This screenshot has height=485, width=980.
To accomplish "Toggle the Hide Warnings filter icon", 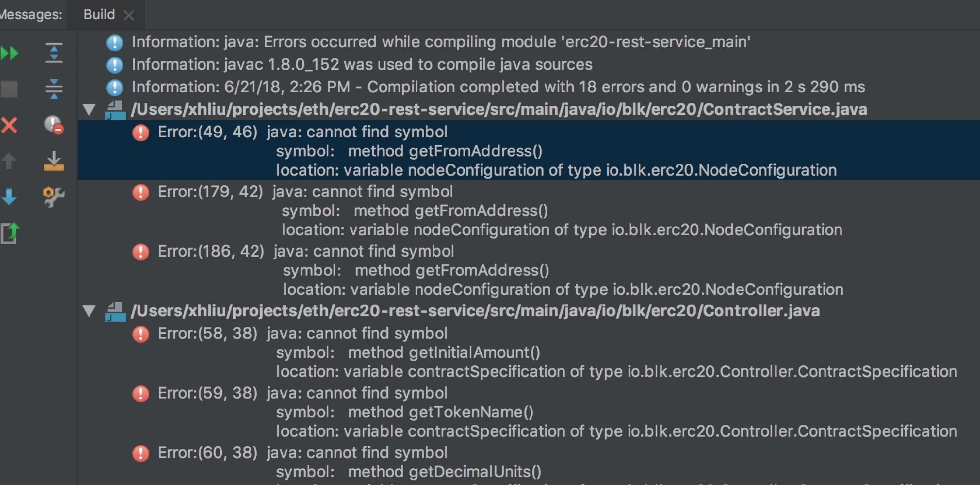I will (54, 125).
